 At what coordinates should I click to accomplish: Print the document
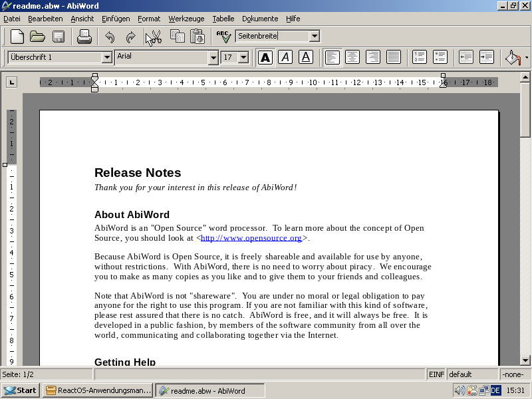[x=84, y=37]
